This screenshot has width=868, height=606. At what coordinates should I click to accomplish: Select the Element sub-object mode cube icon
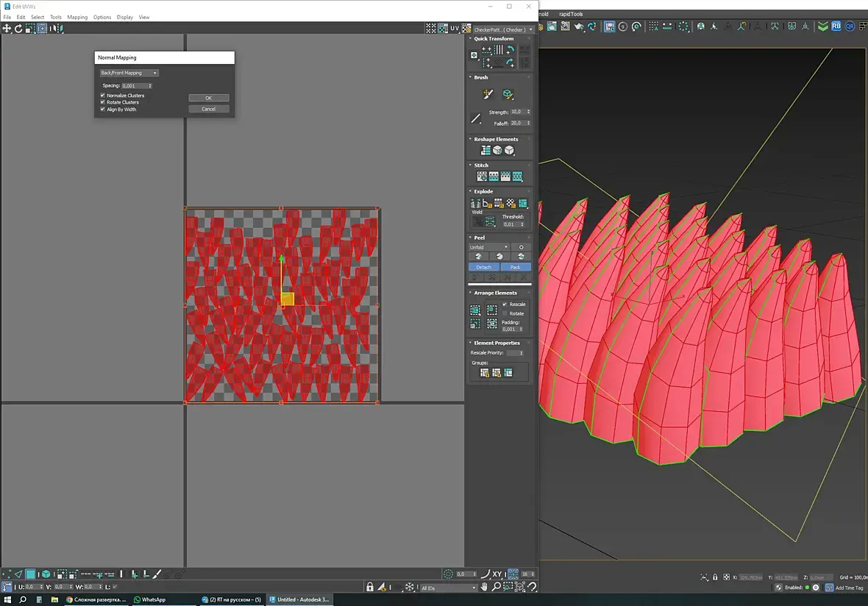point(46,574)
